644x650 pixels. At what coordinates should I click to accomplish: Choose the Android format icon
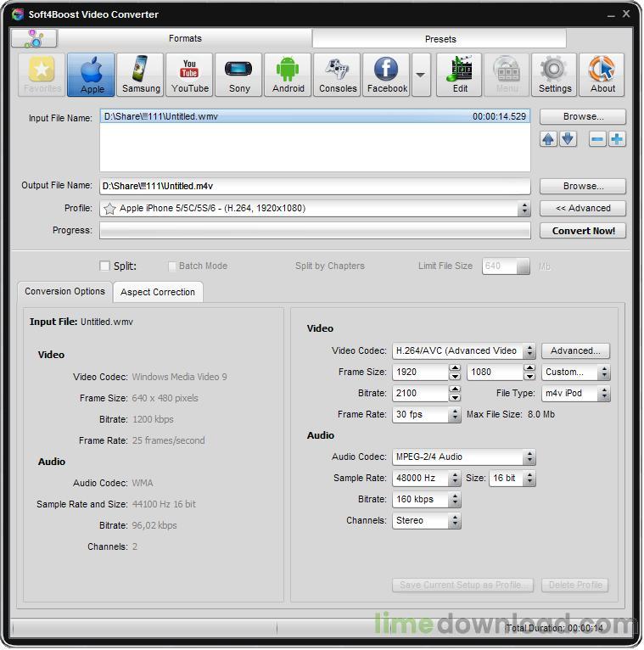pyautogui.click(x=288, y=75)
